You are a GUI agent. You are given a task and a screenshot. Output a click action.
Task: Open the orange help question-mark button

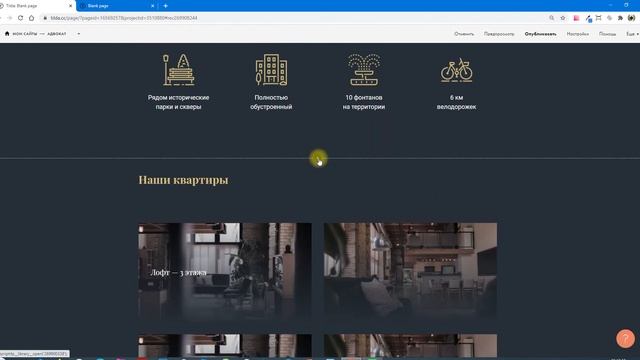(625, 339)
